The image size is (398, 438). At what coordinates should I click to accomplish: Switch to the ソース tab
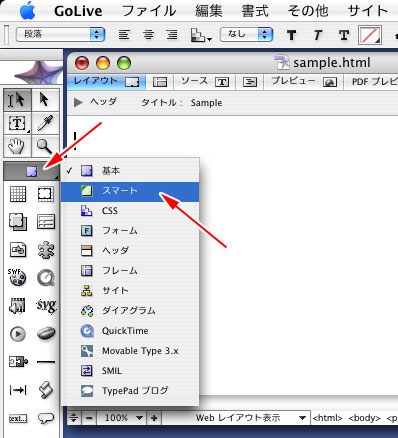tap(205, 81)
